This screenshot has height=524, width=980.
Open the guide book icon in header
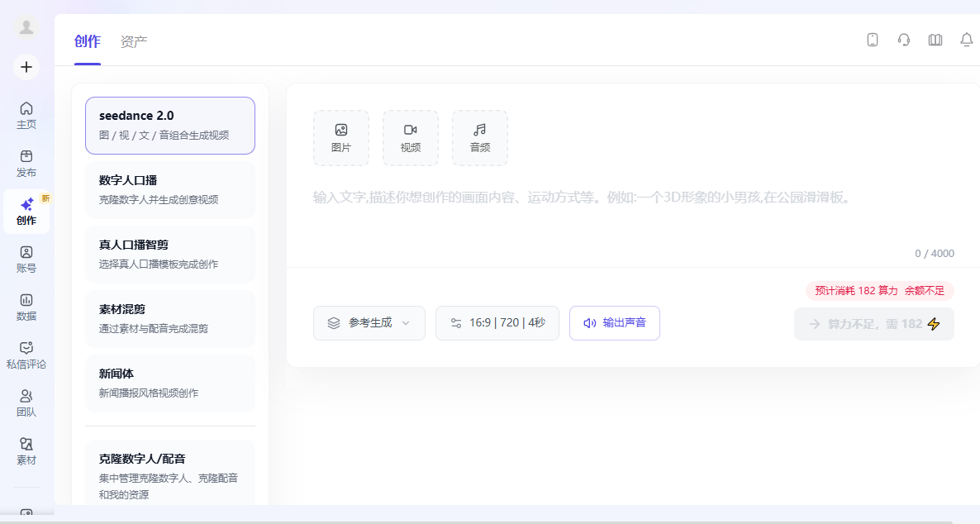pyautogui.click(x=935, y=40)
